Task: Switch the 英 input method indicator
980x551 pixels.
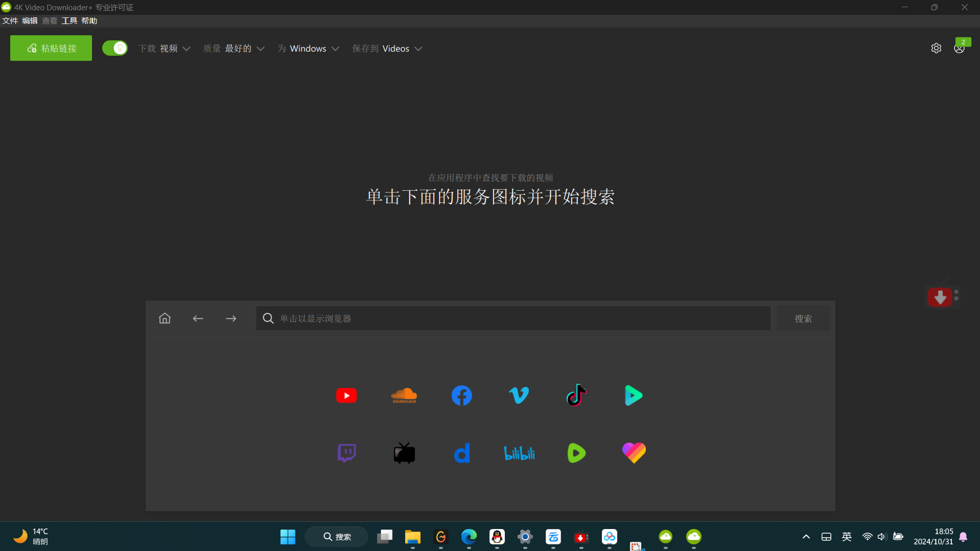Action: [847, 537]
